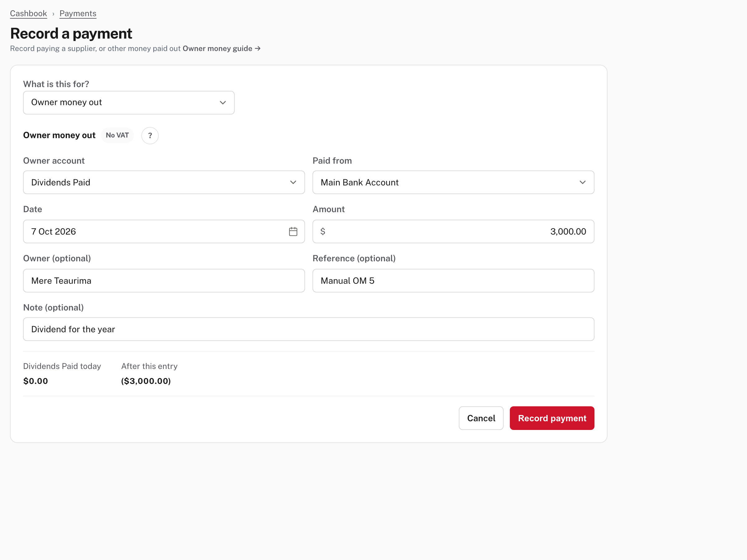
Task: Click the date text '7 Oct 2026'
Action: coord(53,231)
